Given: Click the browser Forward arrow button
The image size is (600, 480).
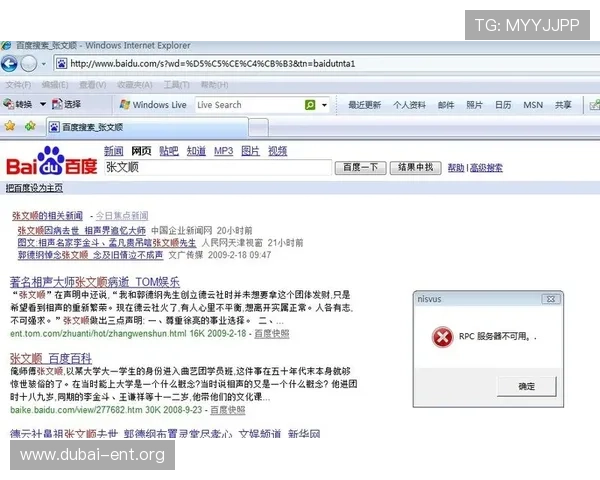Looking at the screenshot, I should click(29, 63).
